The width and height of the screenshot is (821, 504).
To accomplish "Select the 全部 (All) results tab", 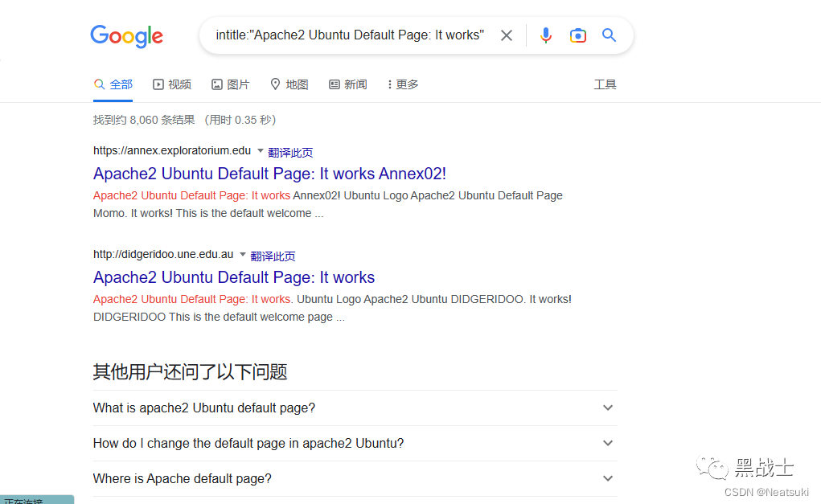I will [113, 84].
